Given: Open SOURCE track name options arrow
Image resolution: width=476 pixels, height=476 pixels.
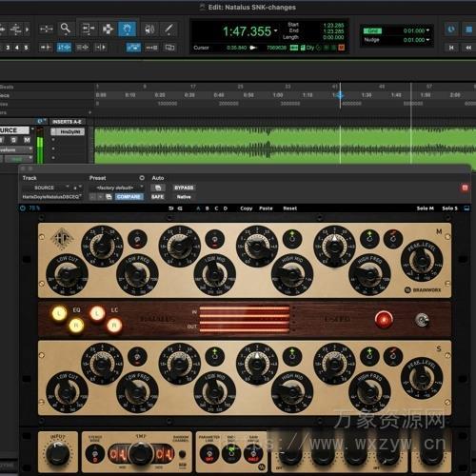Looking at the screenshot, I should tap(31, 129).
